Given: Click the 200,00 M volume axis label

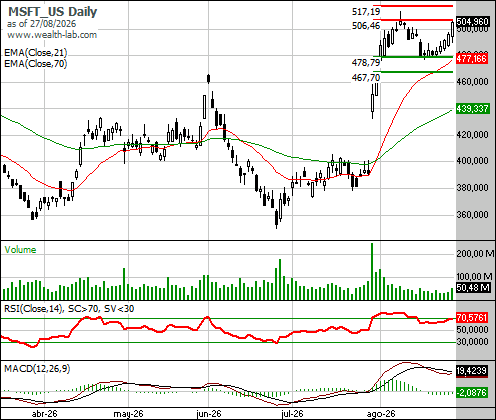Looking at the screenshot, I should coord(475,254).
